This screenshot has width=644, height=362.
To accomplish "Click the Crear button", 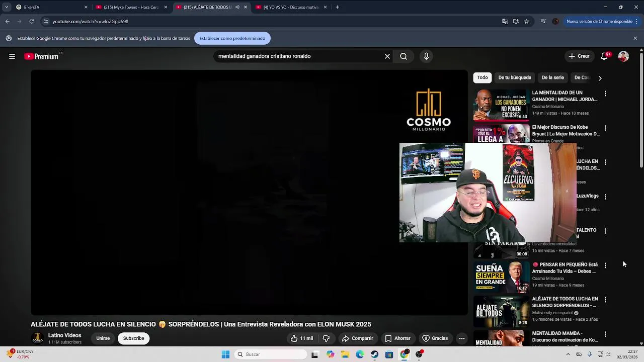I will coord(579,56).
